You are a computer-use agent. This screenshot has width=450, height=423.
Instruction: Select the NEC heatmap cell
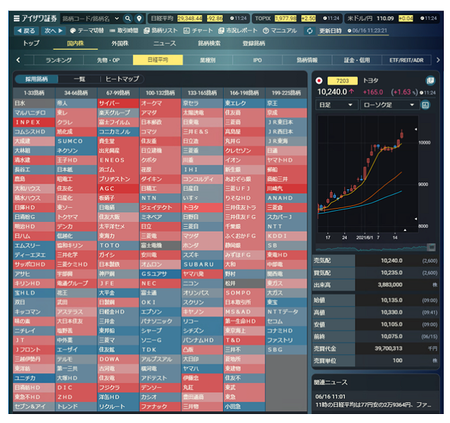point(160,283)
